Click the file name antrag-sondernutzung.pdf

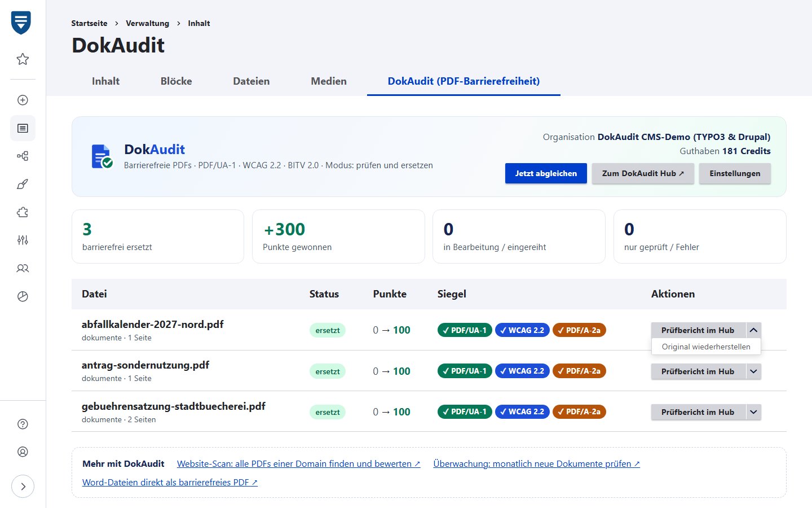click(145, 365)
